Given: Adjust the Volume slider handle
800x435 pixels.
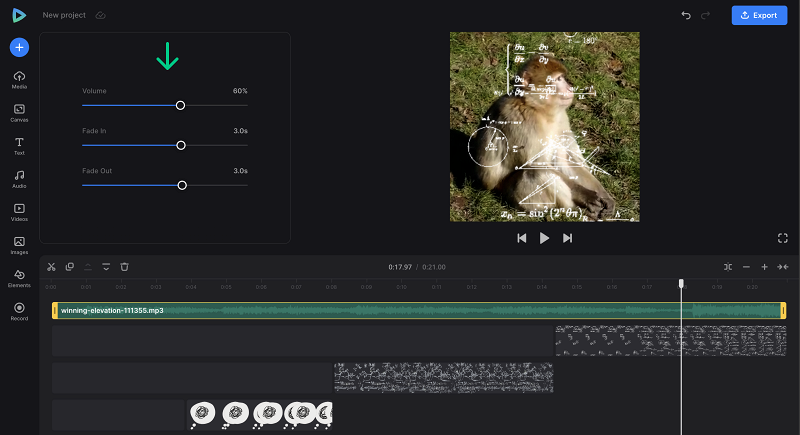Looking at the screenshot, I should pyautogui.click(x=181, y=106).
